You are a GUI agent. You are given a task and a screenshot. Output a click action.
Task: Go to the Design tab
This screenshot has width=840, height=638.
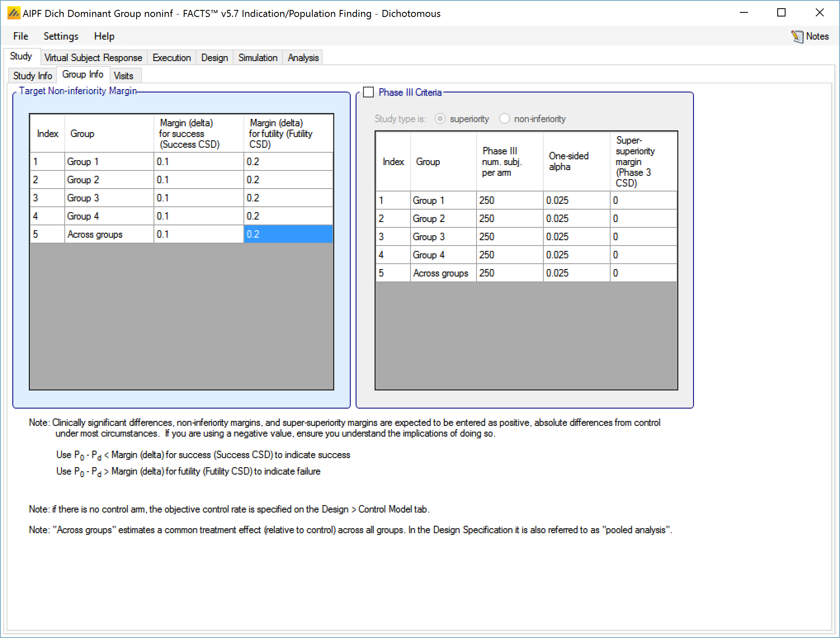pyautogui.click(x=215, y=58)
